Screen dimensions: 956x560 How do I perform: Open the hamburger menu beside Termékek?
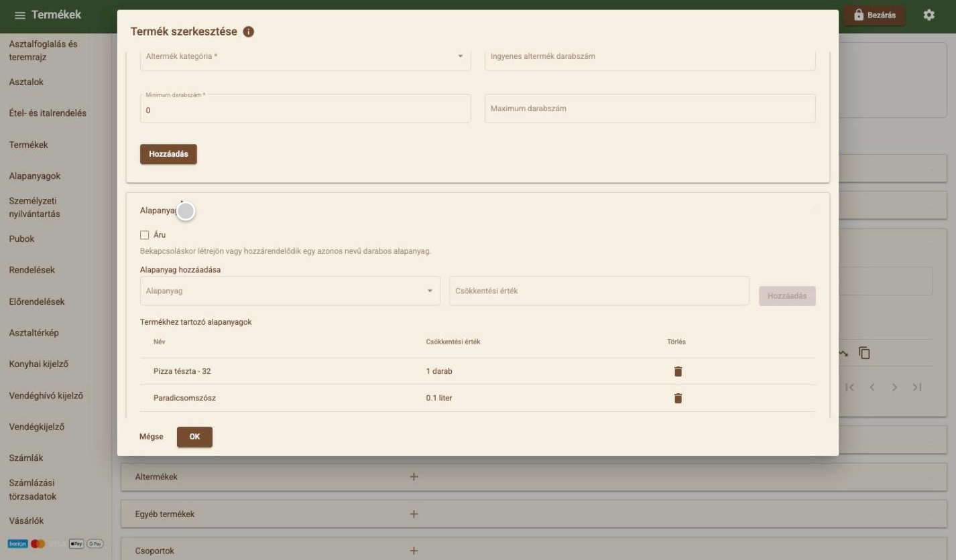(20, 15)
